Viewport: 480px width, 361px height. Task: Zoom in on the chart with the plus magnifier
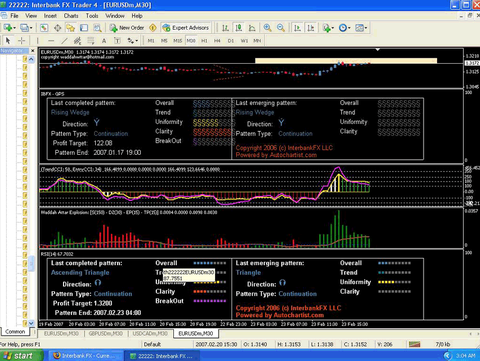[x=267, y=28]
